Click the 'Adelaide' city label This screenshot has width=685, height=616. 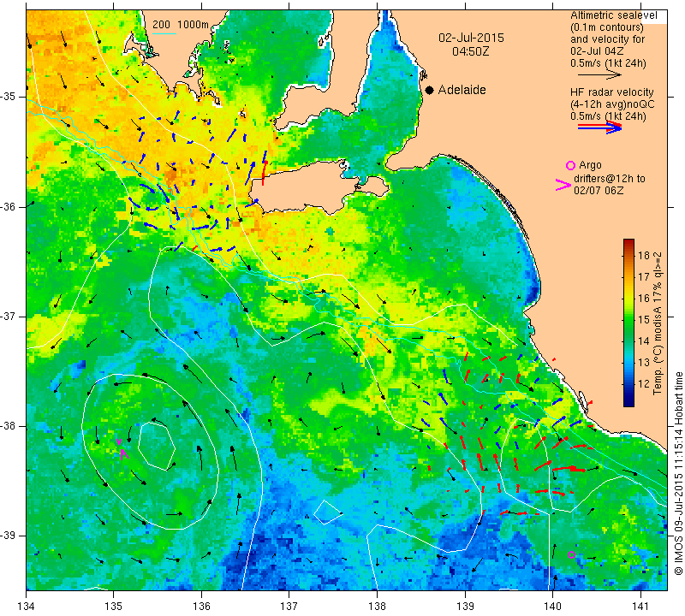click(x=462, y=90)
